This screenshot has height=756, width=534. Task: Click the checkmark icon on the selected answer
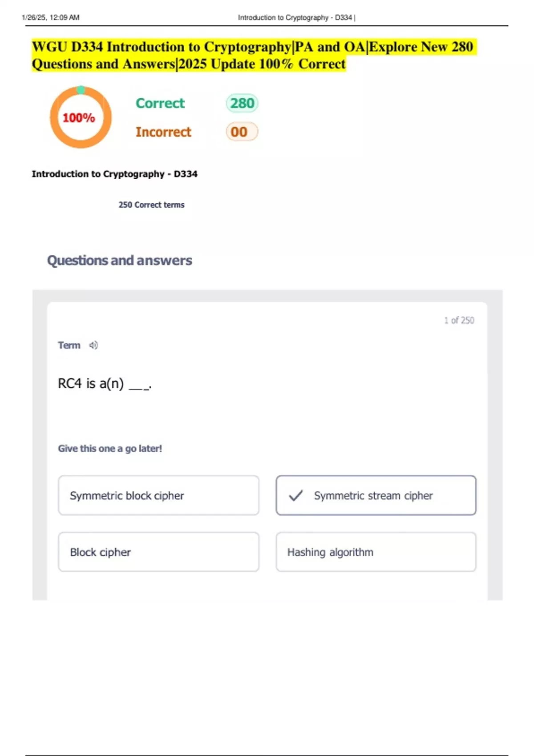296,495
